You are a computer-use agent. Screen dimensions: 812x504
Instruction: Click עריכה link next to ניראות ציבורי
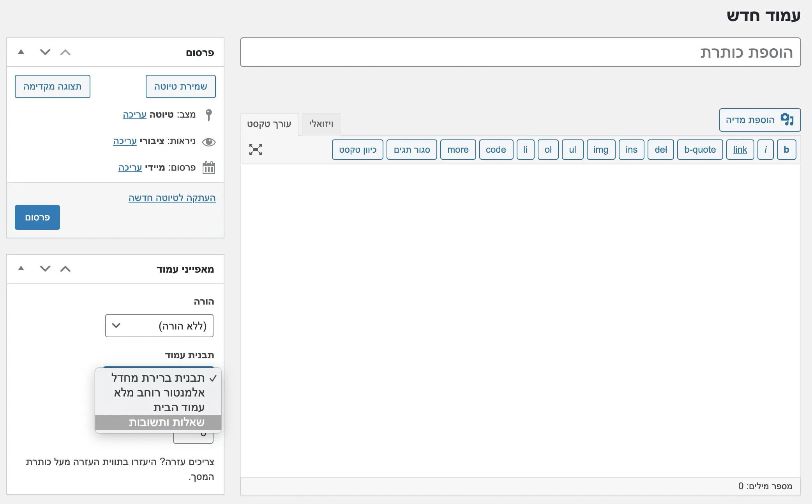[x=125, y=141]
